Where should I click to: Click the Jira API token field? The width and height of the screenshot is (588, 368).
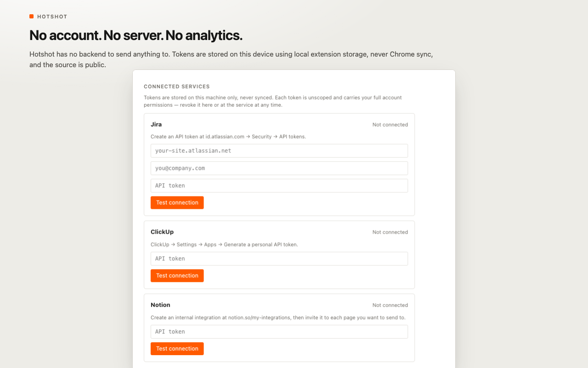(x=279, y=185)
